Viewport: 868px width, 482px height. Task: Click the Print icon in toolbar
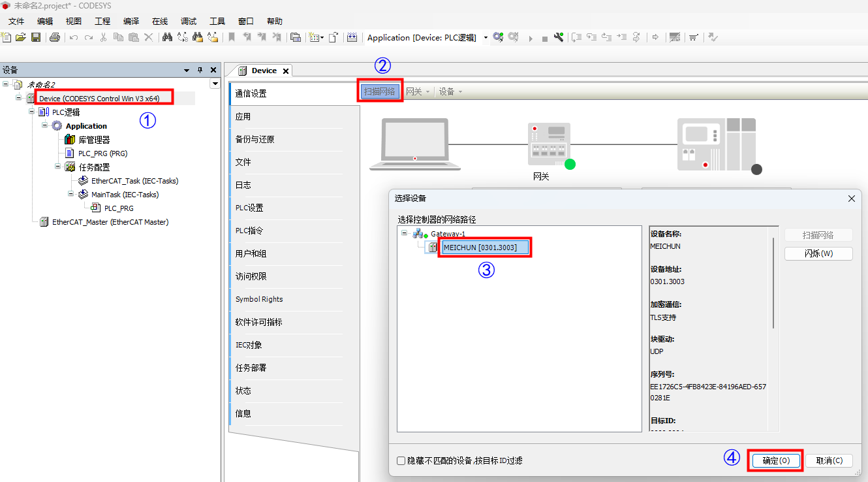[55, 37]
